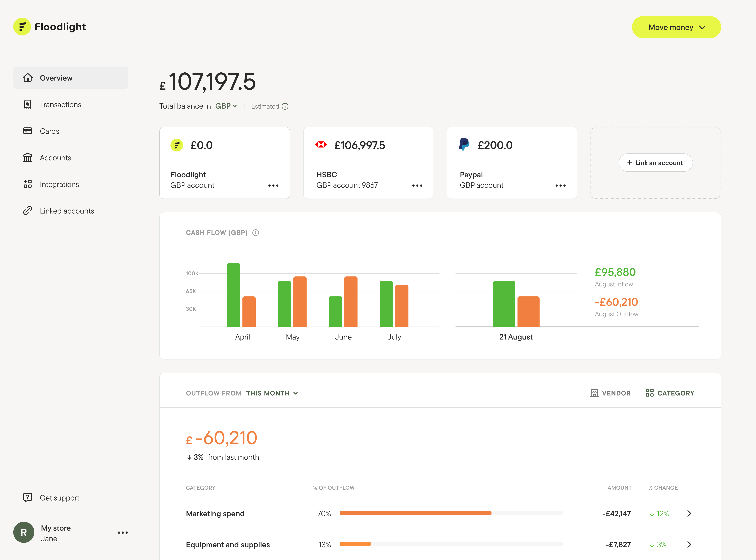
Task: Click the £95,880 August Inflow value
Action: coord(615,272)
